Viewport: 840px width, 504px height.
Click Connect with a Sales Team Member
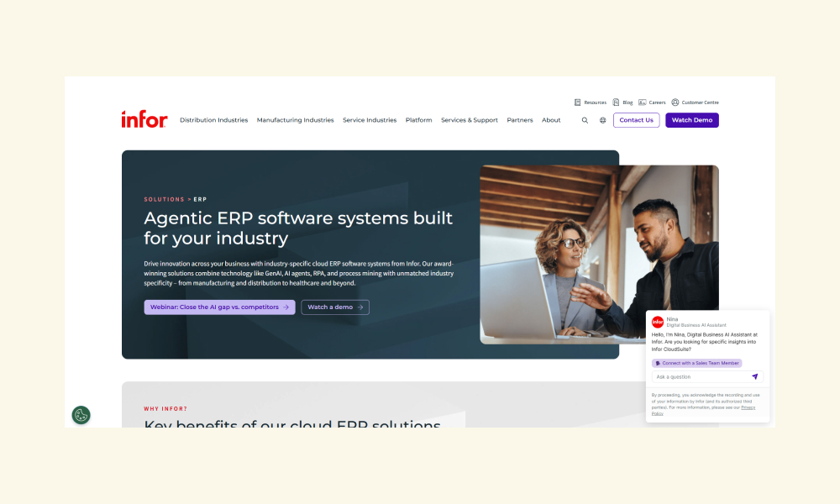click(x=697, y=363)
